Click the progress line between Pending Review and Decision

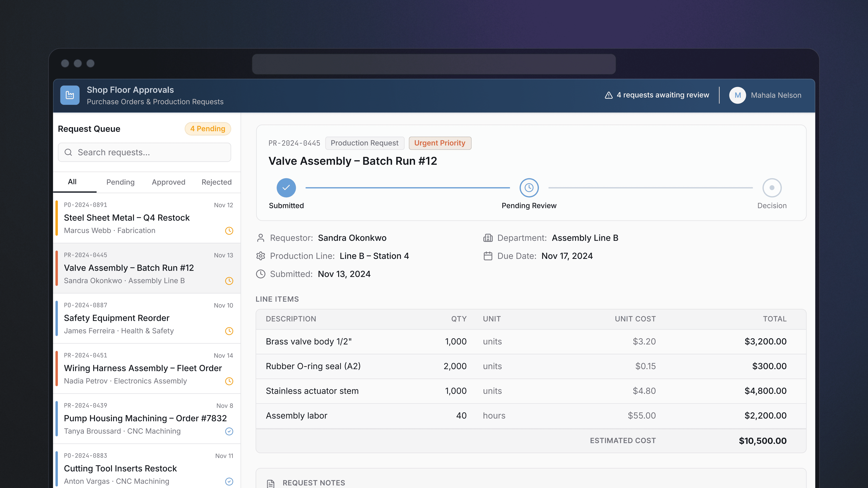click(x=651, y=188)
